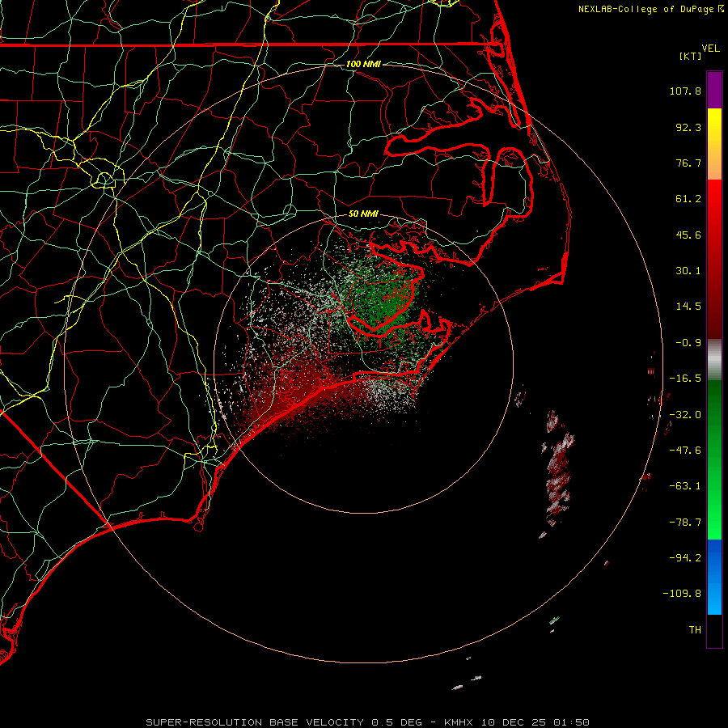The height and width of the screenshot is (728, 728).
Task: Click the Super-Resolution Base Velocity caption
Action: (367, 722)
